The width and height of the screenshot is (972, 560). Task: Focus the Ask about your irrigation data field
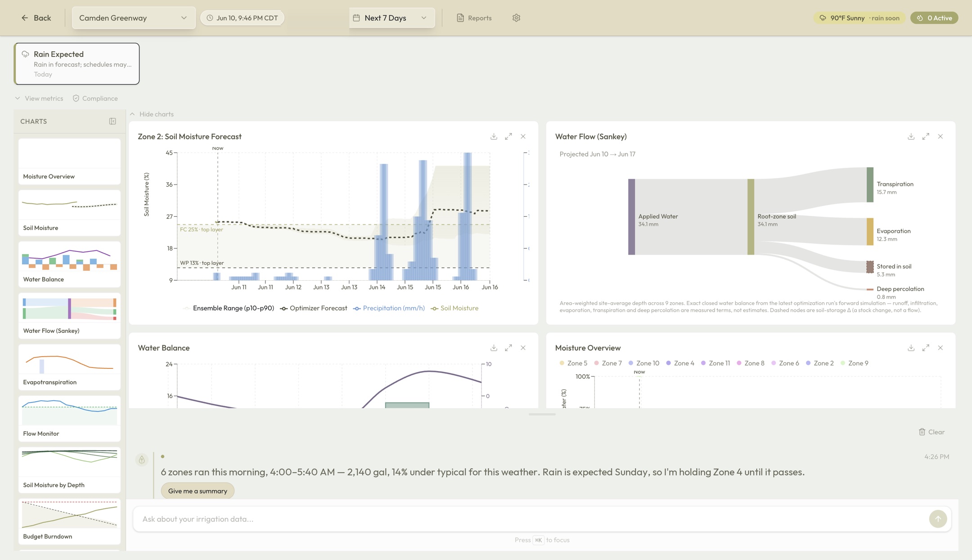click(531, 519)
